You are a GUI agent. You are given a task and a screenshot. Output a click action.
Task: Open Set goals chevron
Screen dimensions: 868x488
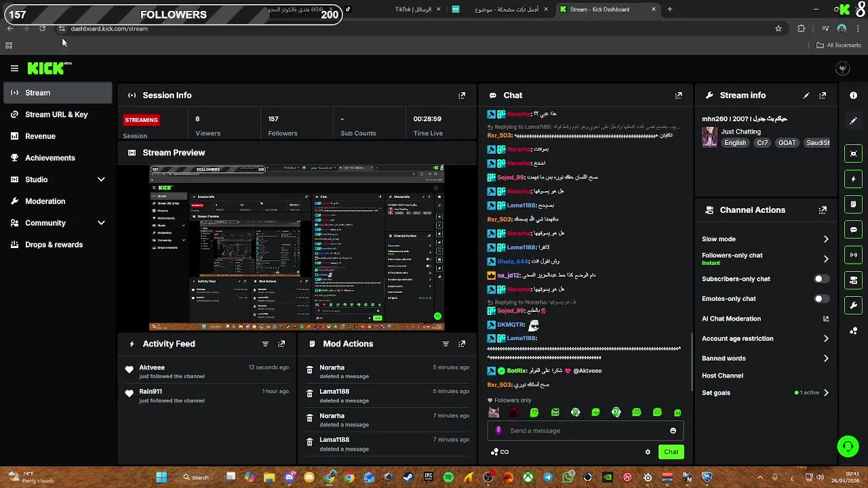(826, 393)
